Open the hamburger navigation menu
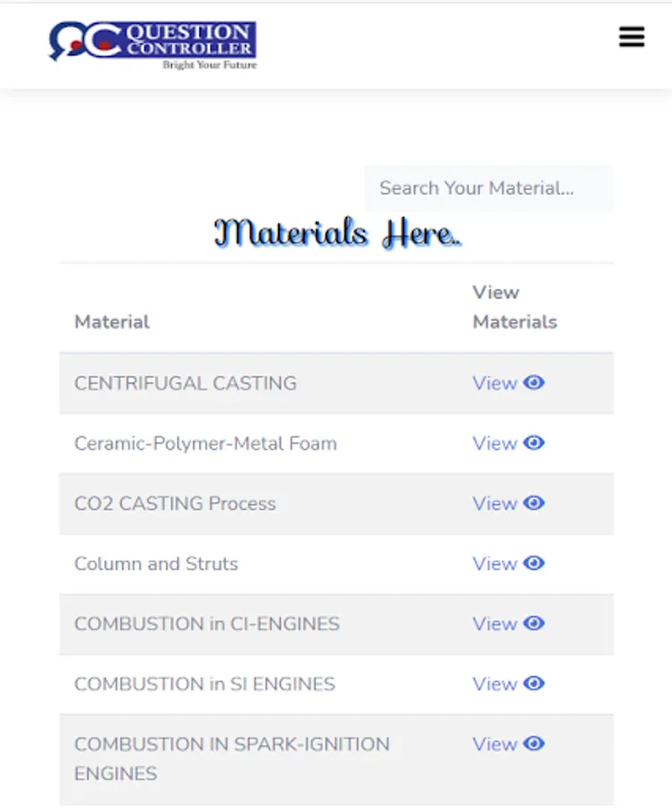672x808 pixels. [632, 37]
